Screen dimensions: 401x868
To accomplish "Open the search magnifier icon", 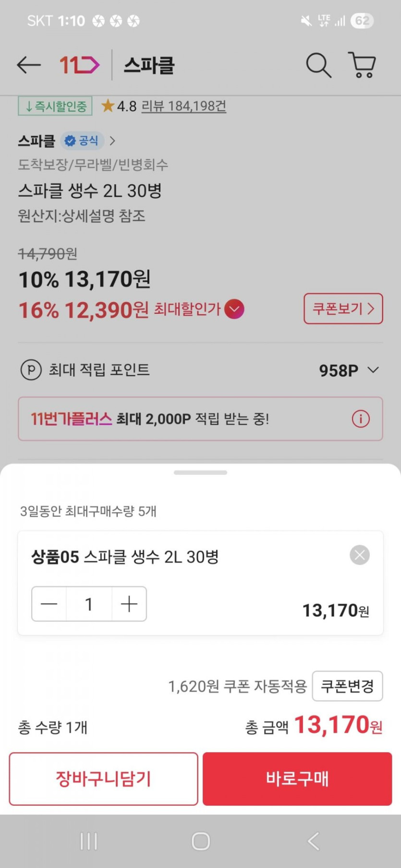I will (318, 65).
